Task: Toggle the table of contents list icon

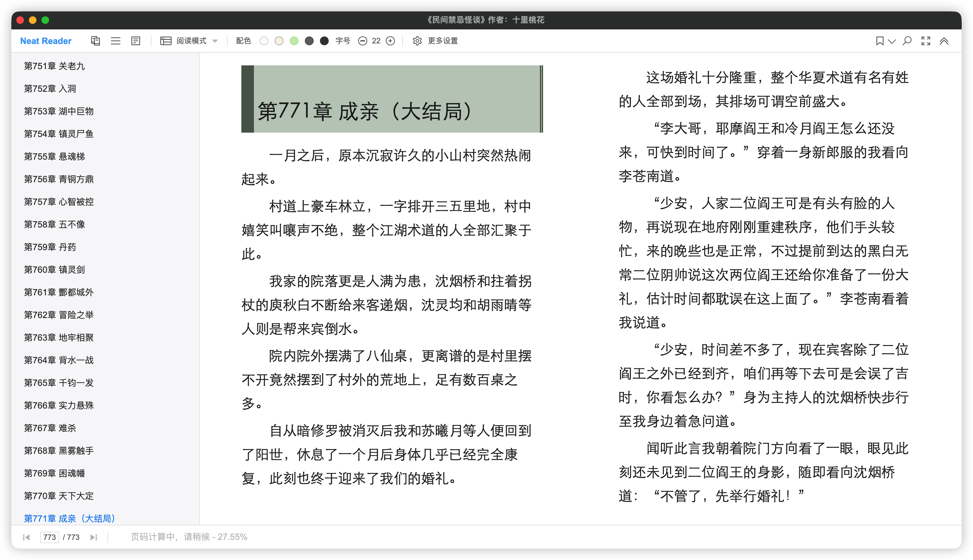Action: coord(115,41)
